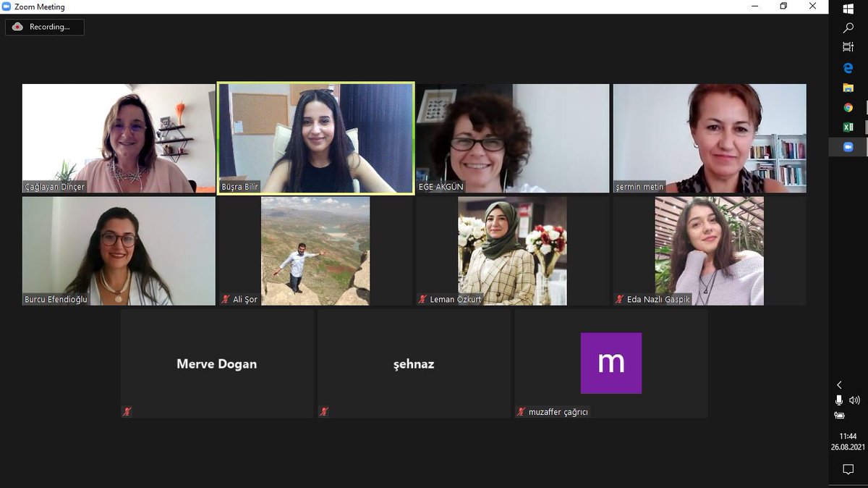
Task: Select Büşra Bilir's highlighted video tile
Action: 316,138
